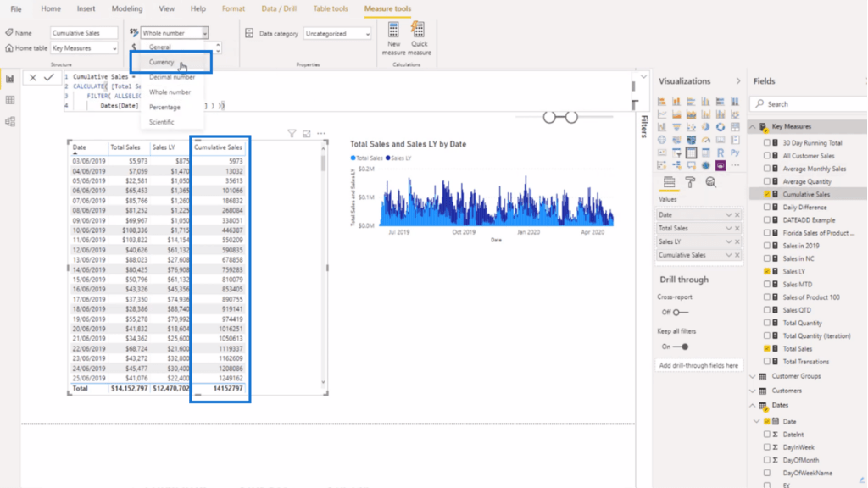Open the Modeling ribbon tab
This screenshot has width=868, height=488.
coord(127,8)
